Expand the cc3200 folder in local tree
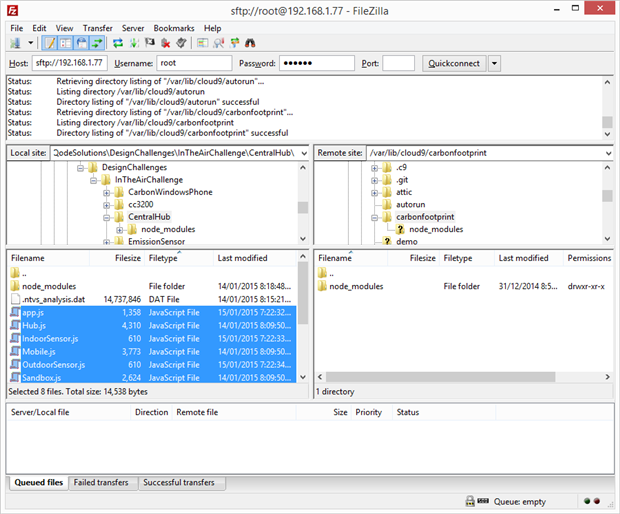620x514 pixels. [106, 204]
